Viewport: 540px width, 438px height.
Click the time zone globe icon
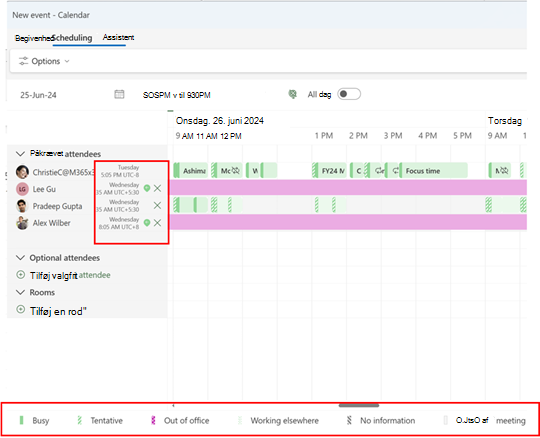point(292,94)
